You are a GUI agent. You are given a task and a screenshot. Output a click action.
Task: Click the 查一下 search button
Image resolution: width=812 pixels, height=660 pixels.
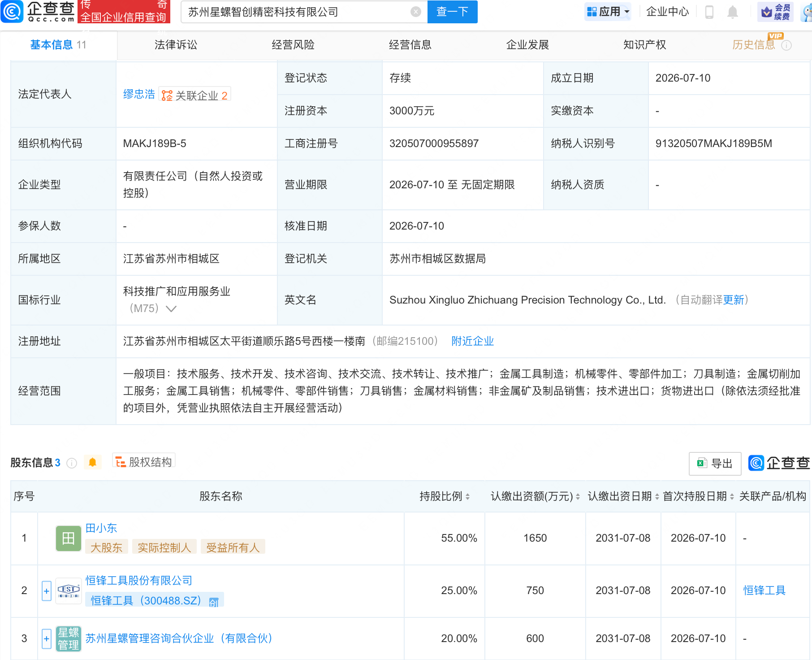click(x=453, y=12)
